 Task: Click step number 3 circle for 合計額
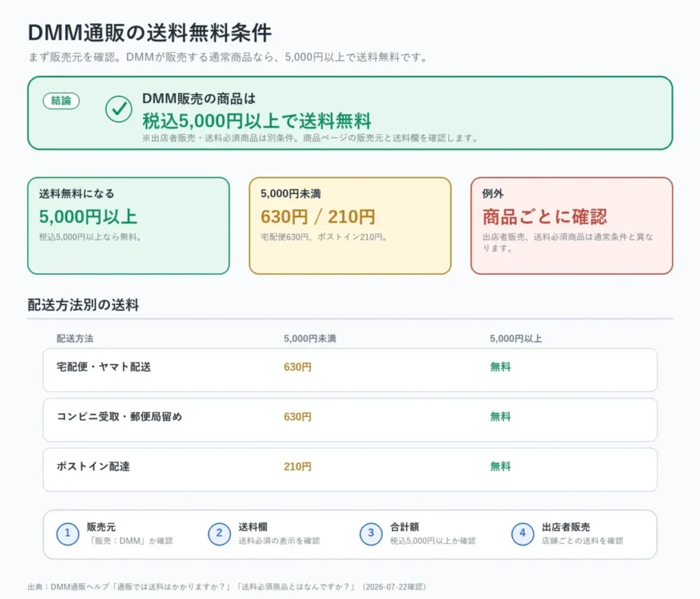point(371,534)
